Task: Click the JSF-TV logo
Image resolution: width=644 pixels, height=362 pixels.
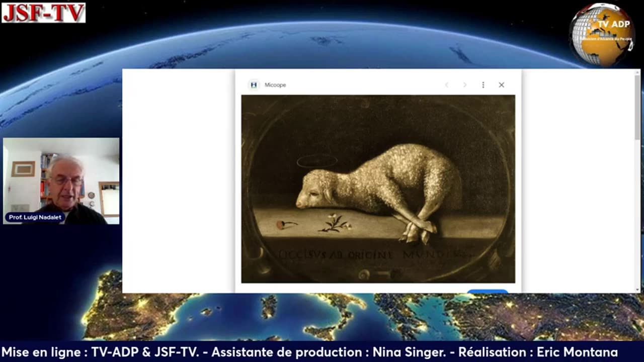Action: [x=43, y=13]
